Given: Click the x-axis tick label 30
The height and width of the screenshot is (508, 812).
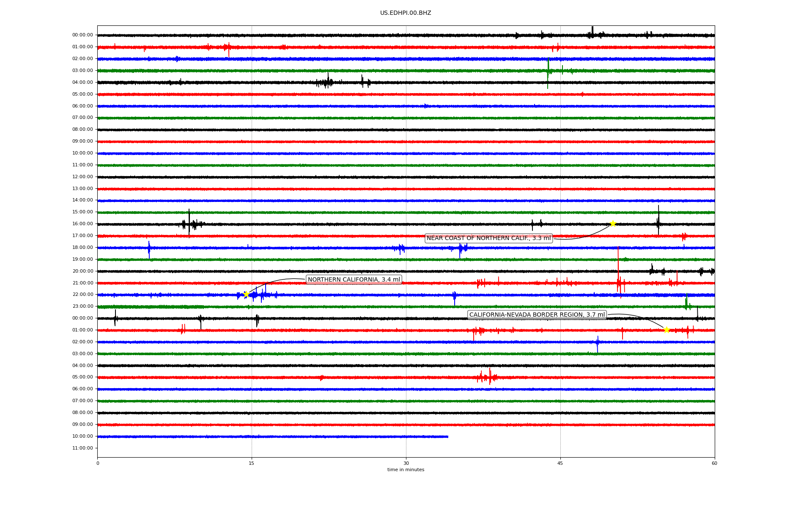Looking at the screenshot, I should pyautogui.click(x=406, y=463).
